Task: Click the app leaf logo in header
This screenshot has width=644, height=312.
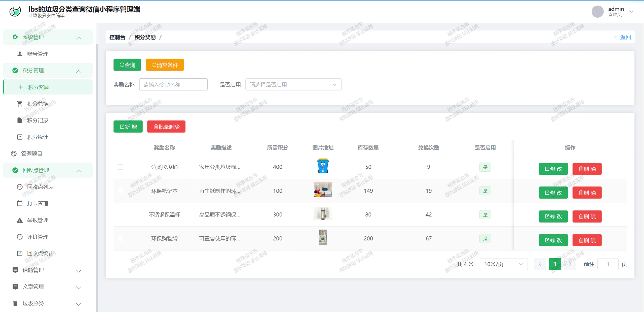Action: 15,11
